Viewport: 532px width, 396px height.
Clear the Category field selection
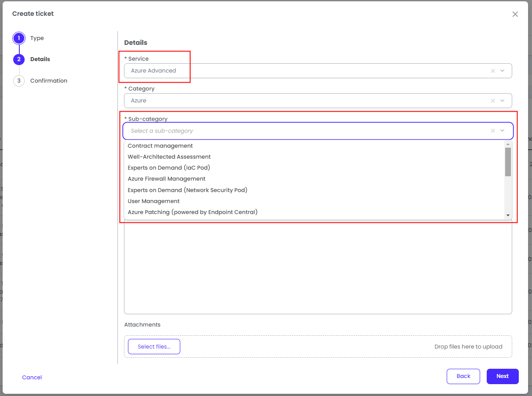click(x=493, y=101)
